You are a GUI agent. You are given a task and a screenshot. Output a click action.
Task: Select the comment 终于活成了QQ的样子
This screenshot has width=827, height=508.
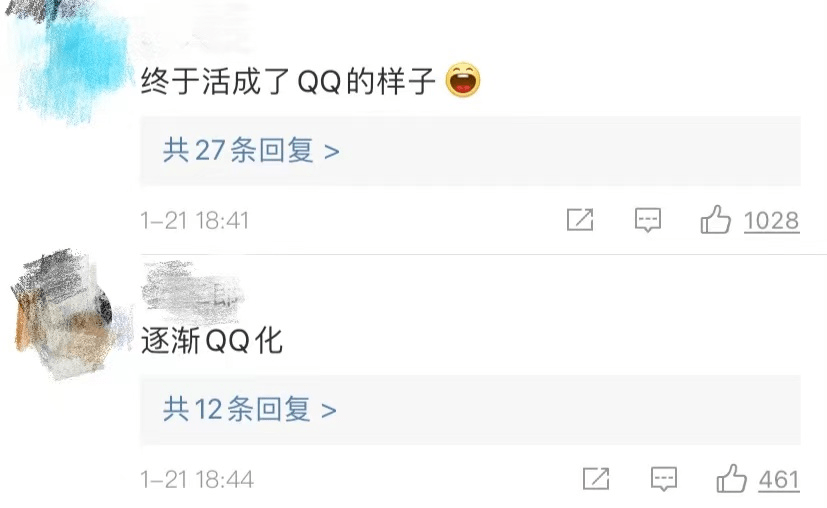pos(288,81)
